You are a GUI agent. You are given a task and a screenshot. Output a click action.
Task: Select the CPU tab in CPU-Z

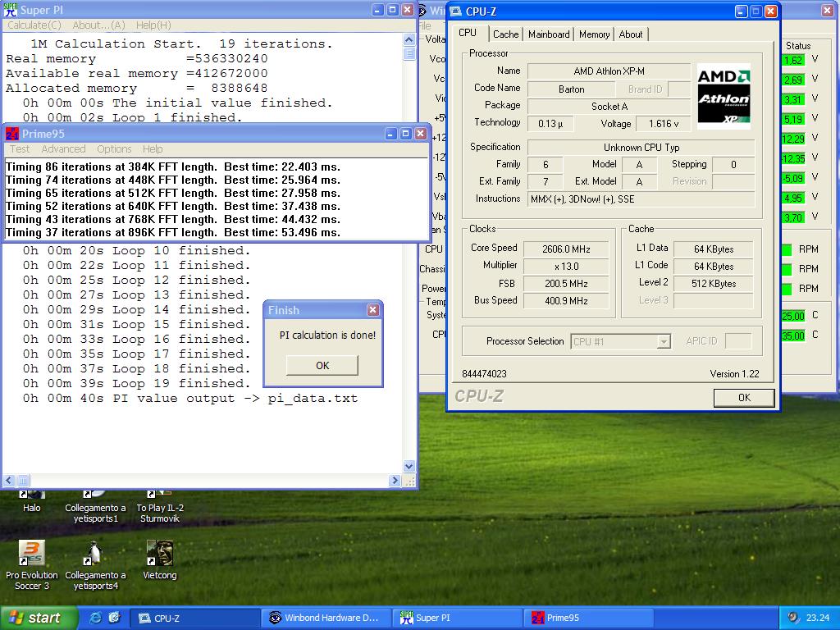pyautogui.click(x=468, y=33)
